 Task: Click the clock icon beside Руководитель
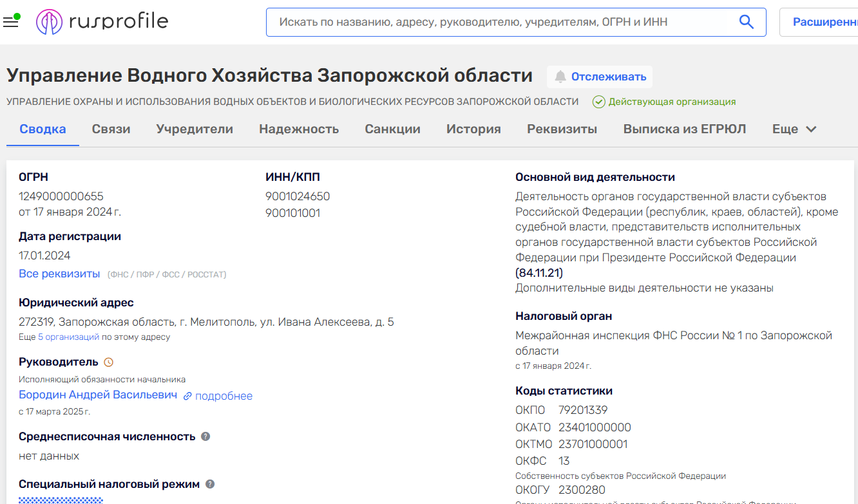(108, 362)
